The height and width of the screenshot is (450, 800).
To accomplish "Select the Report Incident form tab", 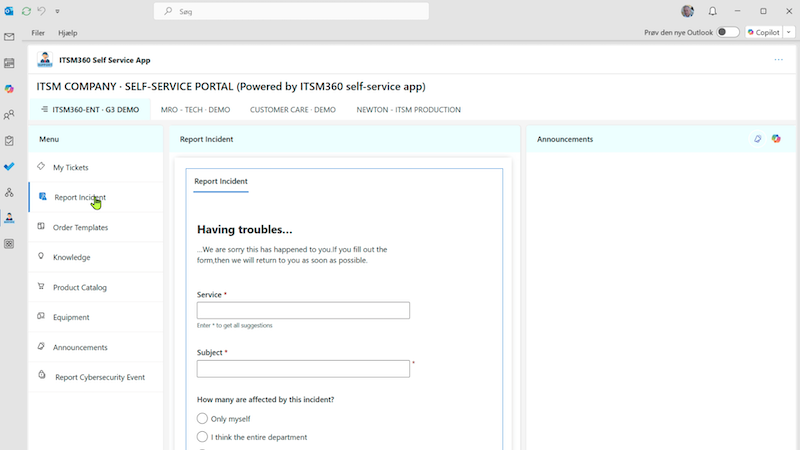I will pyautogui.click(x=221, y=182).
